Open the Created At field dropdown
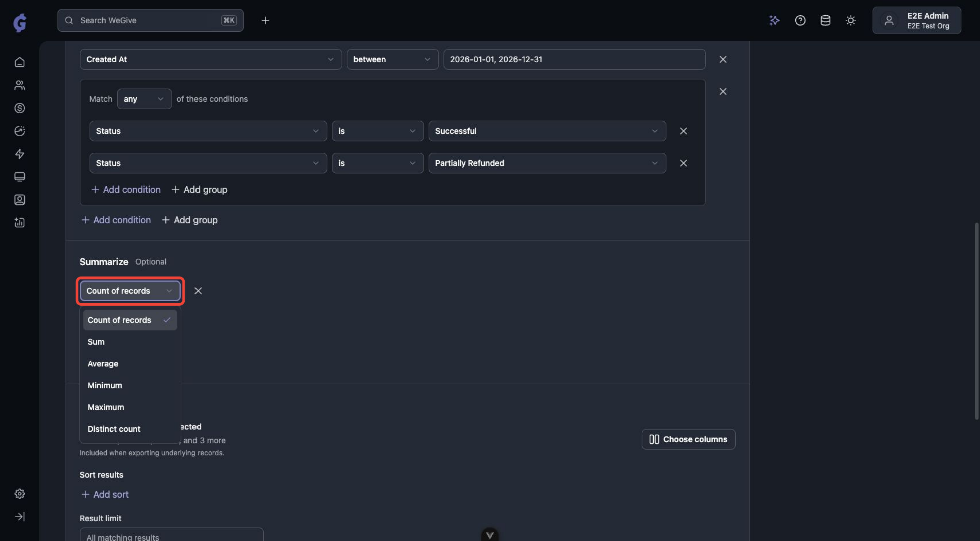The width and height of the screenshot is (980, 541). click(x=211, y=59)
